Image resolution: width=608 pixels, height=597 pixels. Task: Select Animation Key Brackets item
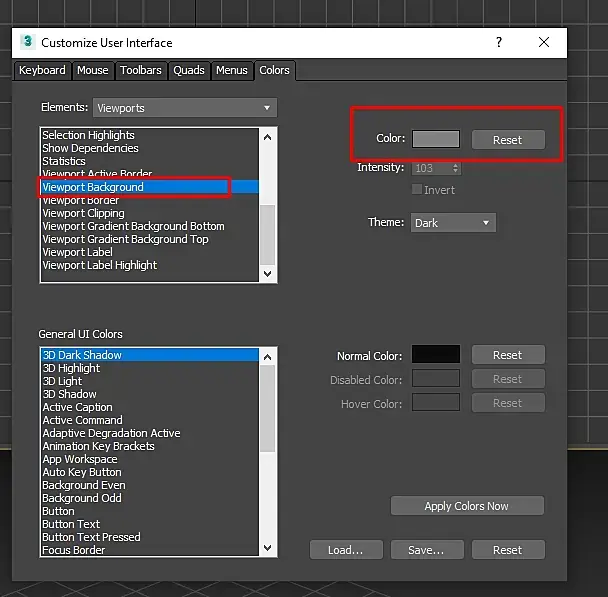(150, 446)
